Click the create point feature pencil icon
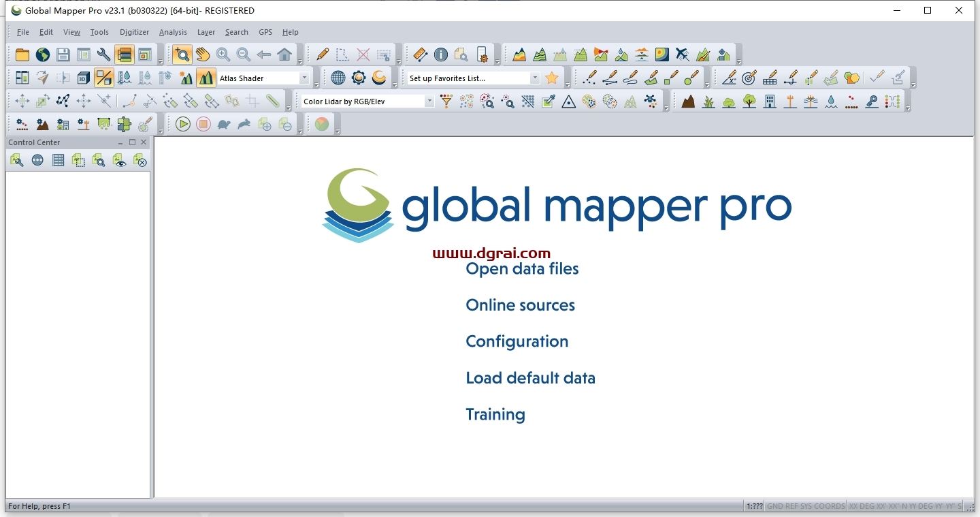Image resolution: width=980 pixels, height=517 pixels. pyautogui.click(x=590, y=78)
